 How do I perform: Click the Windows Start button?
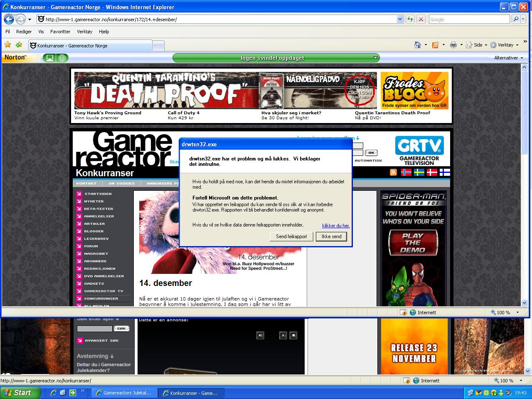(x=20, y=393)
